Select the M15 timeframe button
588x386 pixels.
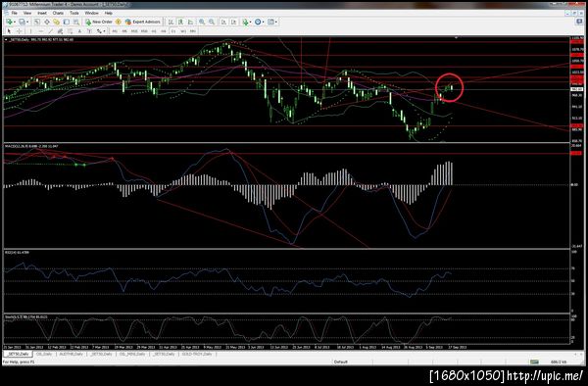(x=134, y=31)
